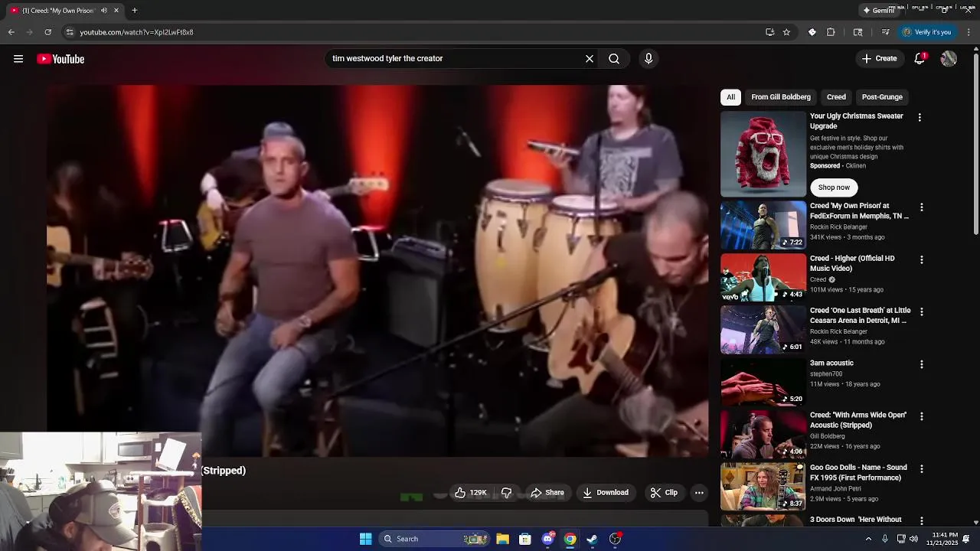Click the page vertical scrollbar
Image resolution: width=980 pixels, height=551 pixels.
(975, 145)
